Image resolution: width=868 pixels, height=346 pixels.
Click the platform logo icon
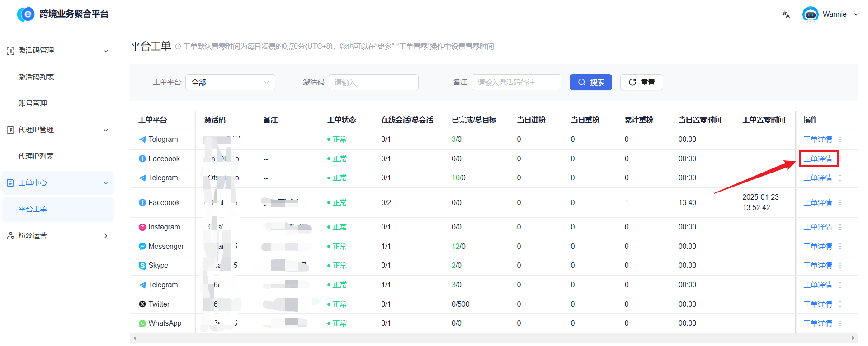(26, 14)
